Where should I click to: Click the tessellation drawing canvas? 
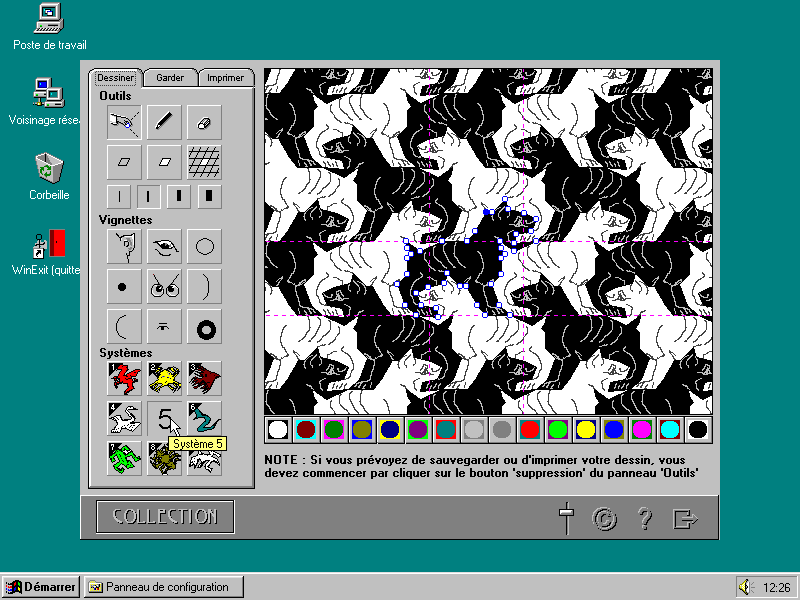(x=488, y=241)
